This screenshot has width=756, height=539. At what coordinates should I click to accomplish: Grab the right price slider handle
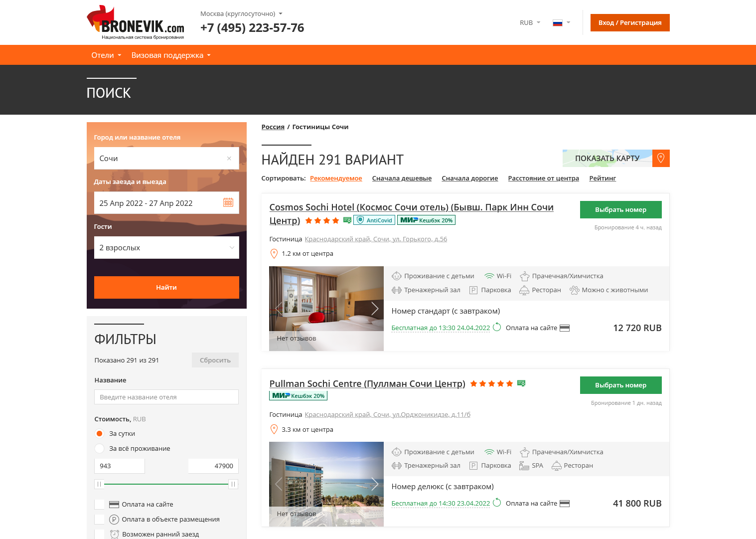click(233, 484)
